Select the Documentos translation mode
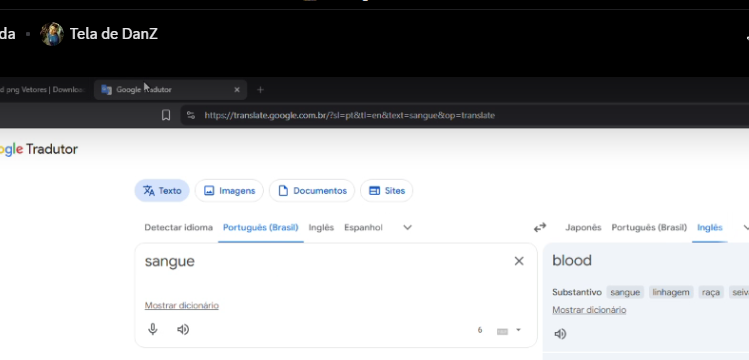This screenshot has width=749, height=360. (312, 191)
